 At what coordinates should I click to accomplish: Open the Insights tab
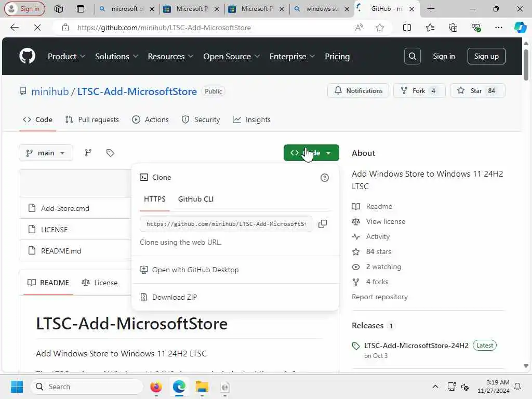(251, 119)
